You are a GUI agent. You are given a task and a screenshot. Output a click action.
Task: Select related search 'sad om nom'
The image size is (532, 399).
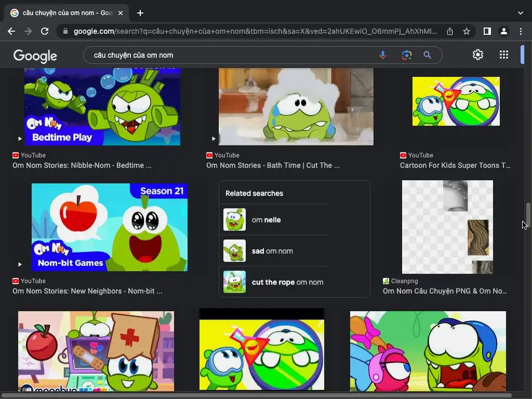point(274,251)
